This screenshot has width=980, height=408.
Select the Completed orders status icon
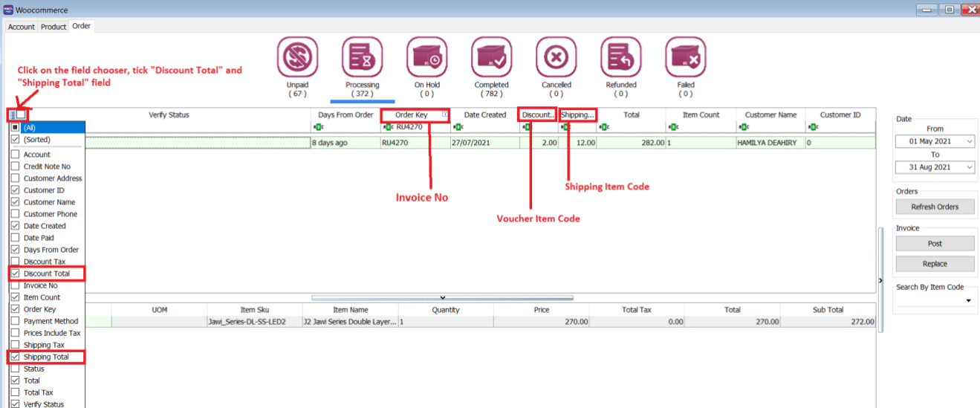[x=491, y=57]
